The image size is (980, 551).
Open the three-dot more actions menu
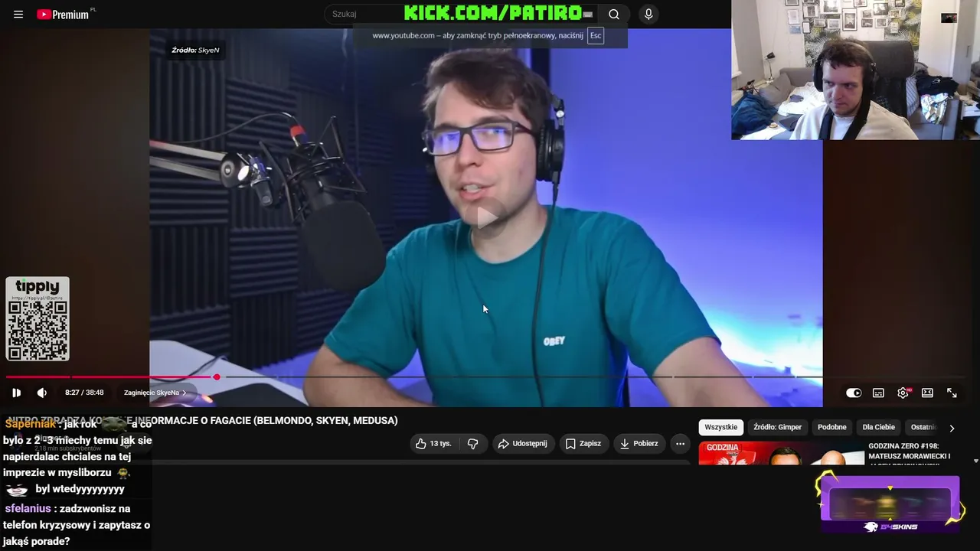680,444
